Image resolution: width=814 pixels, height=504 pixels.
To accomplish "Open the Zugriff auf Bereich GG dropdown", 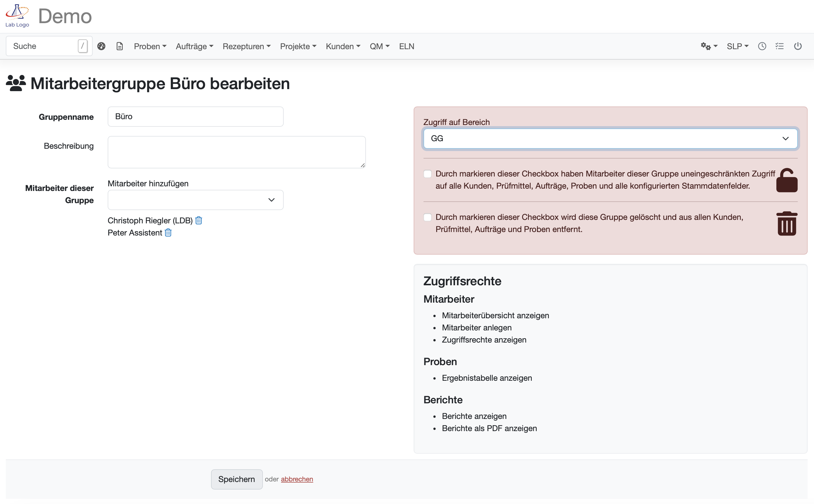I will pos(610,138).
